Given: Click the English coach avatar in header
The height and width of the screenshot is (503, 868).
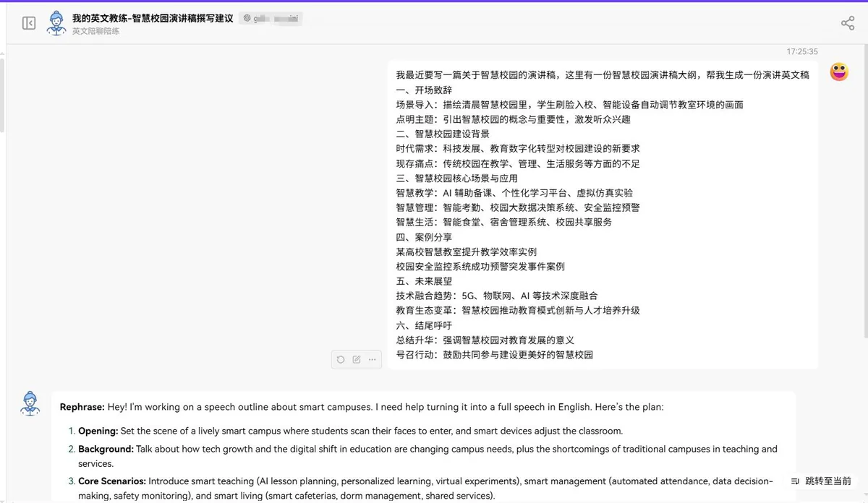Looking at the screenshot, I should coord(55,23).
